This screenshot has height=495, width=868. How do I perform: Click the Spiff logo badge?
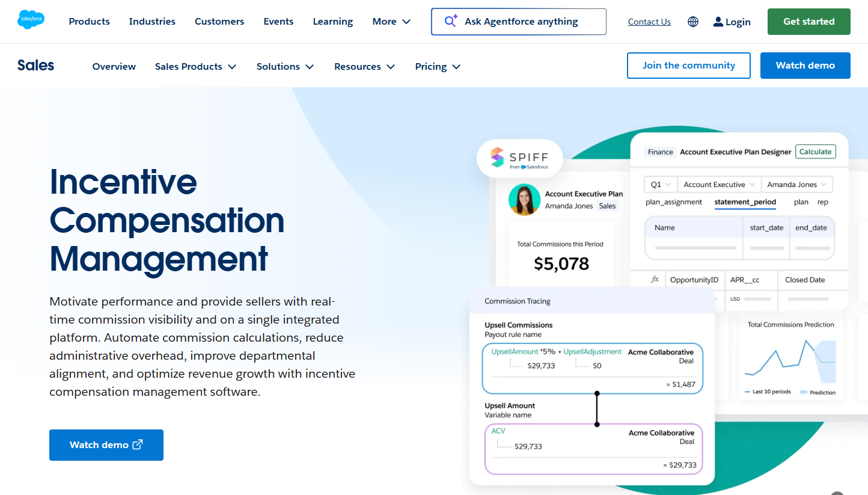click(520, 159)
